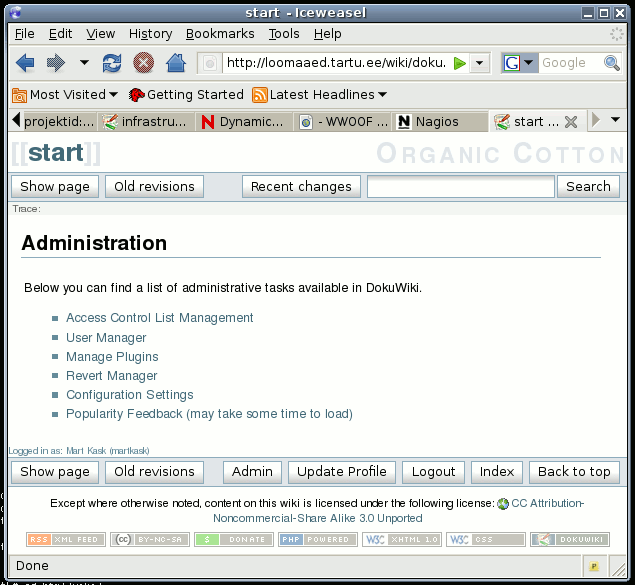Click the top Show page button
The height and width of the screenshot is (585, 635).
[x=55, y=187]
